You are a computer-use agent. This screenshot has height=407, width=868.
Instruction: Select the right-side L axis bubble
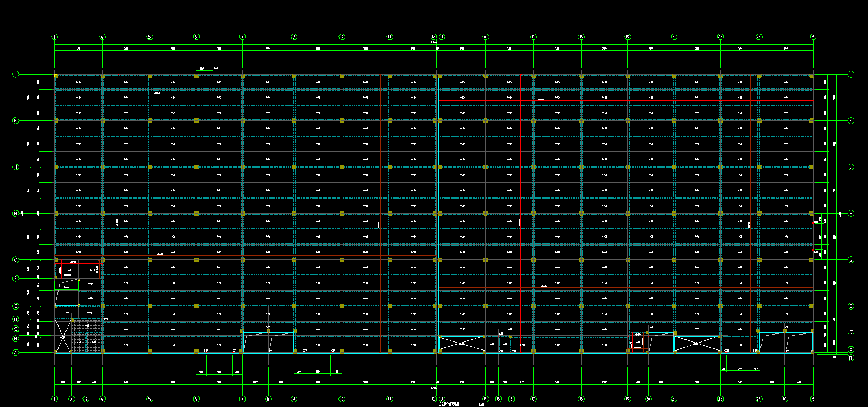pyautogui.click(x=851, y=75)
